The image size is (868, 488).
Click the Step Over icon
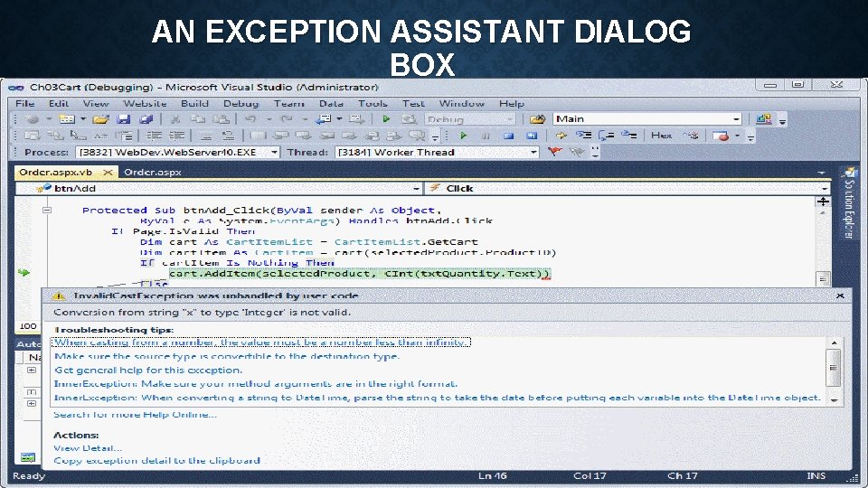[x=606, y=136]
